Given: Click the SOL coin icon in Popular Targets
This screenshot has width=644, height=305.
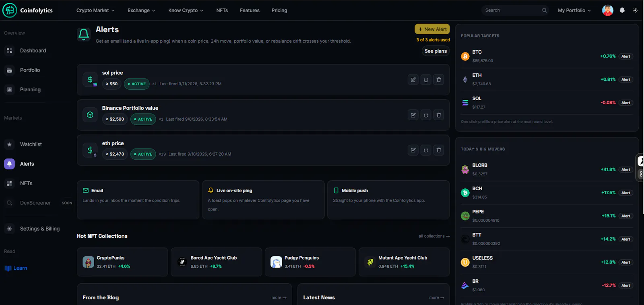Looking at the screenshot, I should click(x=465, y=103).
